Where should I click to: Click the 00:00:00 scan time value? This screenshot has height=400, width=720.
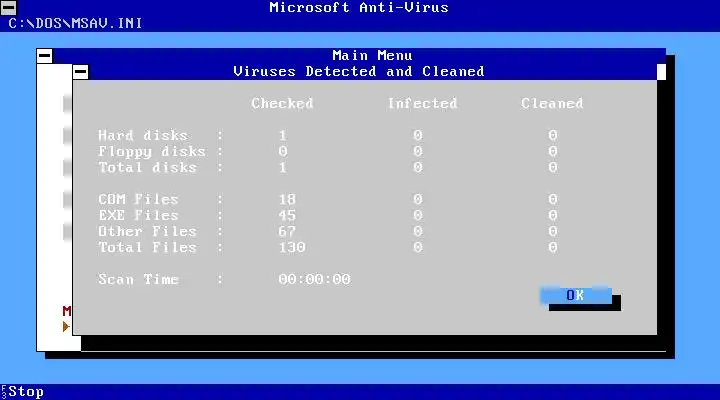(315, 279)
